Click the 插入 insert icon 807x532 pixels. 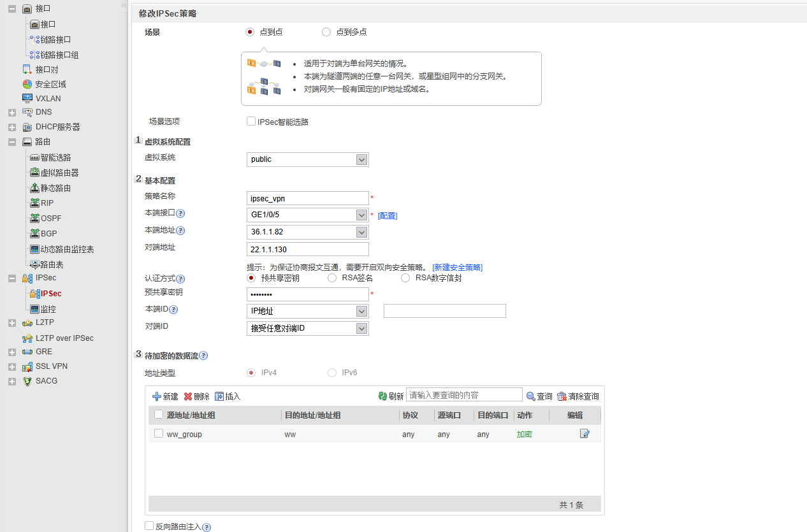[x=219, y=396]
